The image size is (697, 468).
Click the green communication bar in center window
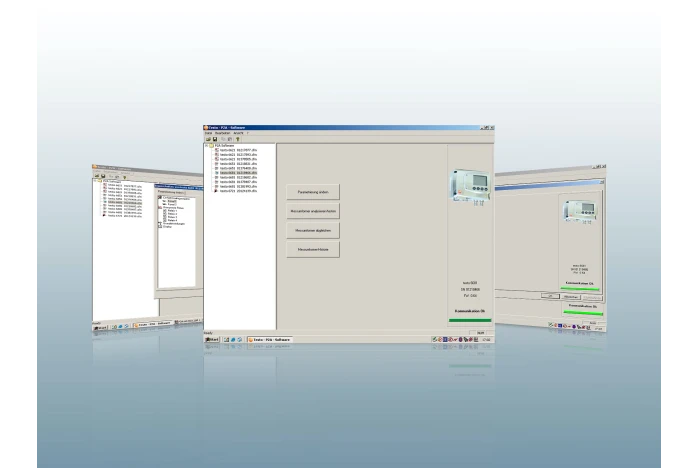(470, 320)
